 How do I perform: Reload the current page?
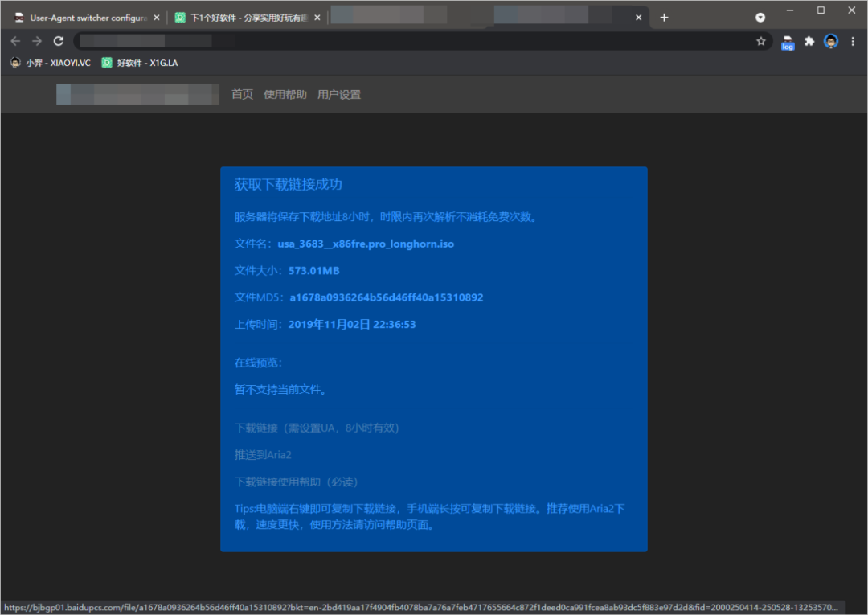coord(59,41)
